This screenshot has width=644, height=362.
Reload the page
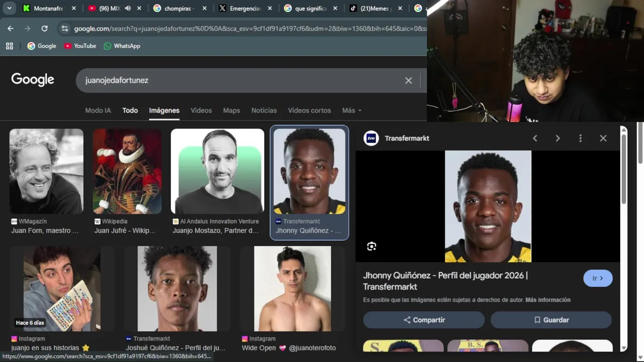pos(44,29)
